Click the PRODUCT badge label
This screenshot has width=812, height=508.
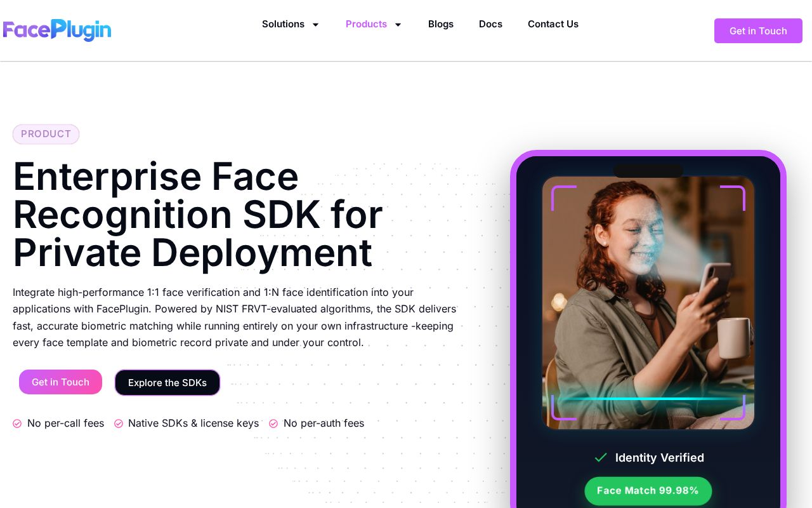click(46, 134)
